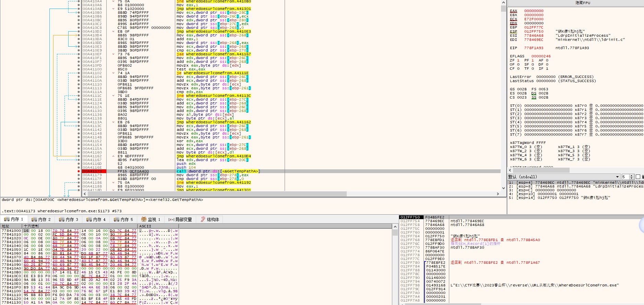This screenshot has width=644, height=305.
Task: Click the LastError value line
Action: point(551,77)
